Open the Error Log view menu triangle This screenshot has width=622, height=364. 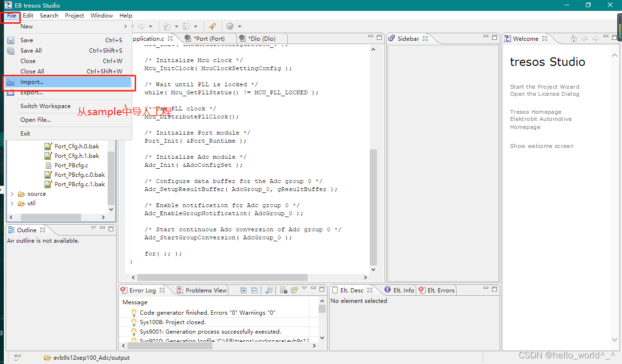[304, 289]
